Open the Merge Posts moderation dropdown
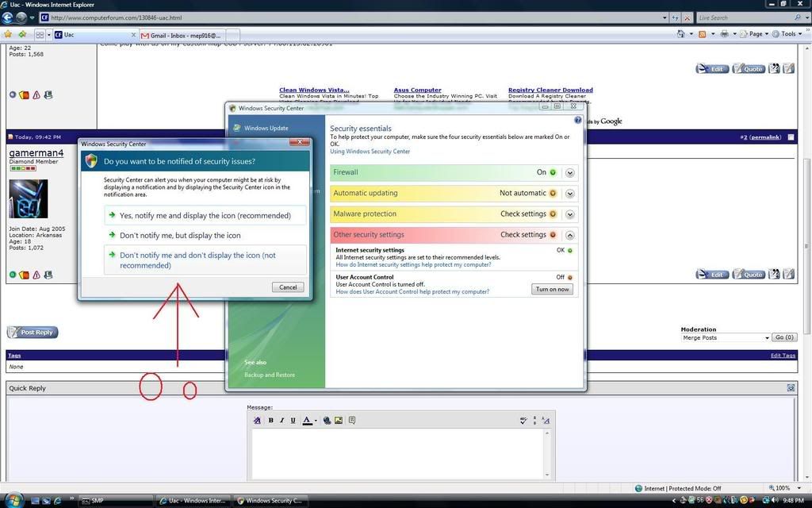This screenshot has width=812, height=508. click(725, 337)
